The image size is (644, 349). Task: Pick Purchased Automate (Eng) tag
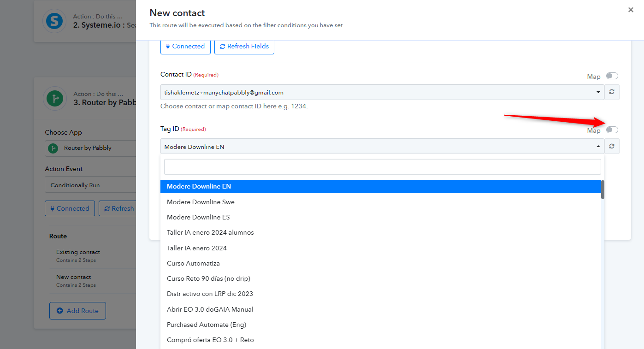pyautogui.click(x=381, y=325)
